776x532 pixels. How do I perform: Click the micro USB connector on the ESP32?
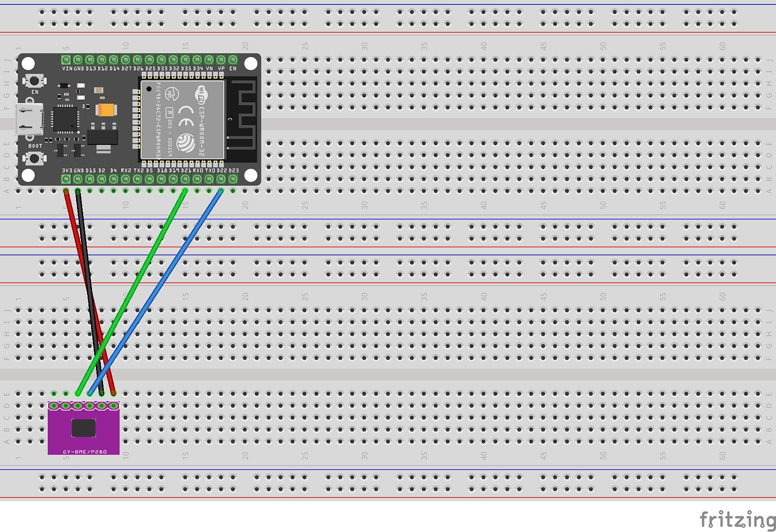(x=28, y=119)
